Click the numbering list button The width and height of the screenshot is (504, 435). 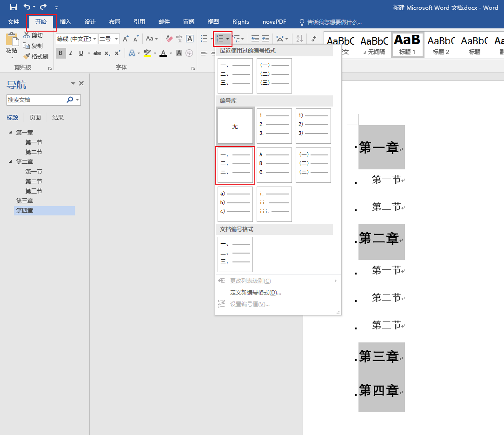coord(220,39)
